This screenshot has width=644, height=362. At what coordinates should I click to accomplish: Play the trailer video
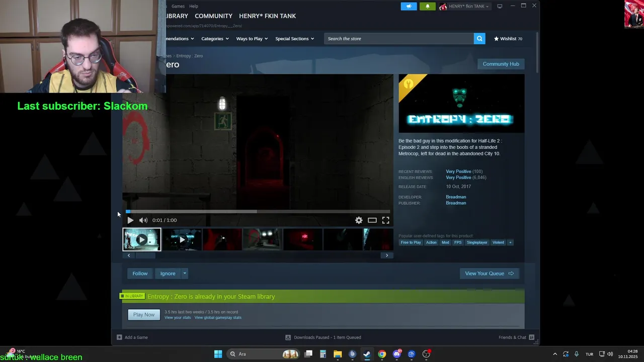pos(130,220)
